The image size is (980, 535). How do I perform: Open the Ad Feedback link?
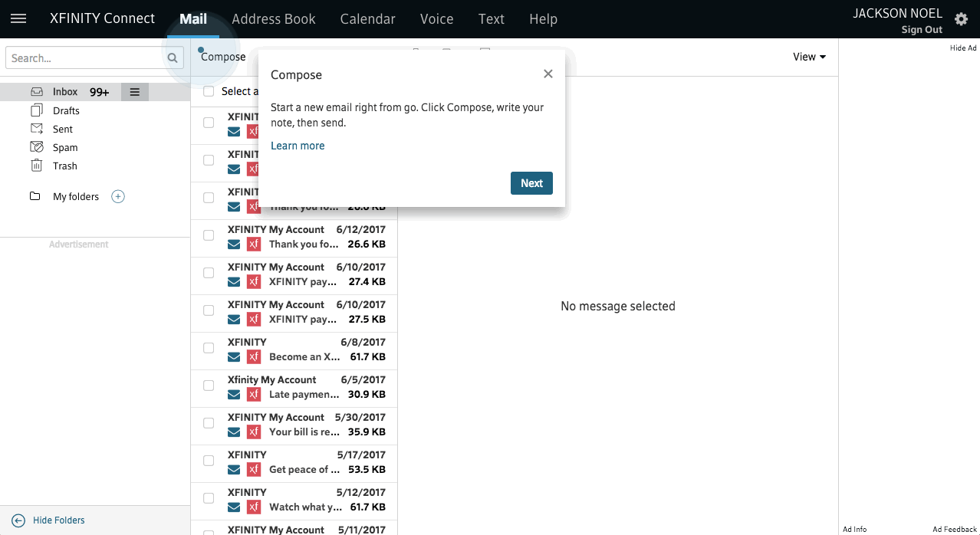tap(955, 529)
